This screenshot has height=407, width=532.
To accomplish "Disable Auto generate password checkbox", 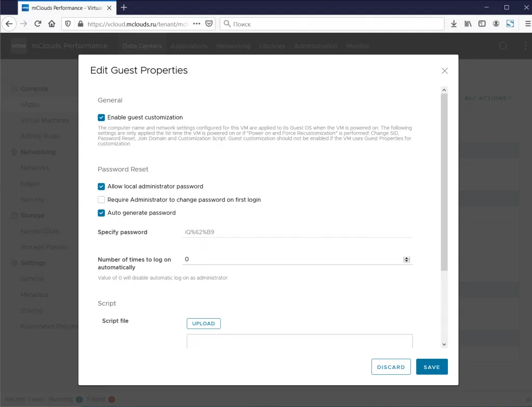I will click(x=101, y=213).
